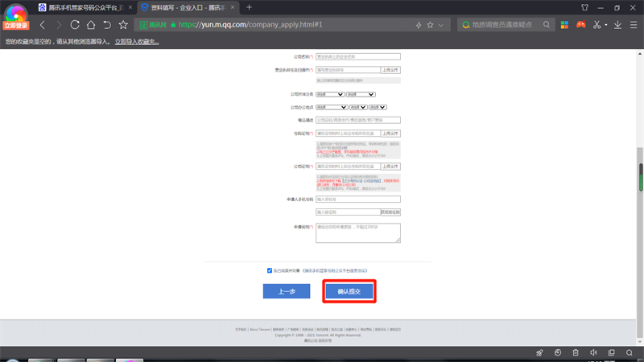Image resolution: width=644 pixels, height=362 pixels.
Task: Open the service agreement link beside the checkbox
Action: pos(335,271)
